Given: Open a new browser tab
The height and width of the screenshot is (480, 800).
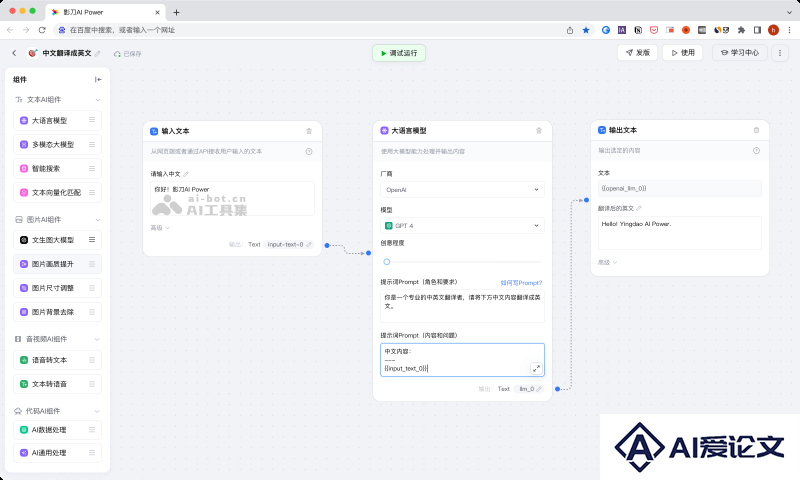Looking at the screenshot, I should 177,12.
